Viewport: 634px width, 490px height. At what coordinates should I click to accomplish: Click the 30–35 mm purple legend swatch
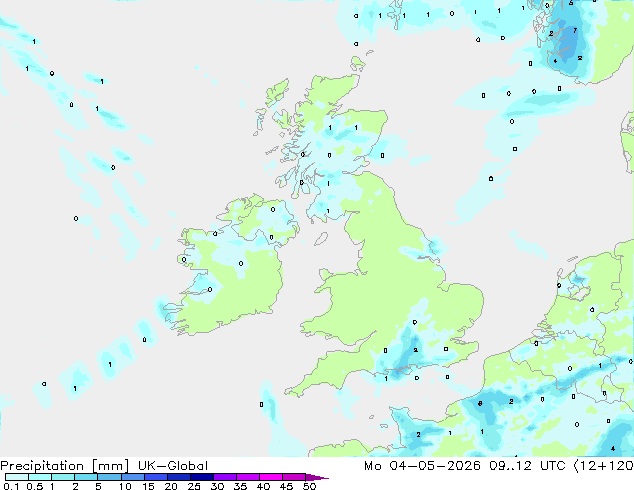point(224,477)
